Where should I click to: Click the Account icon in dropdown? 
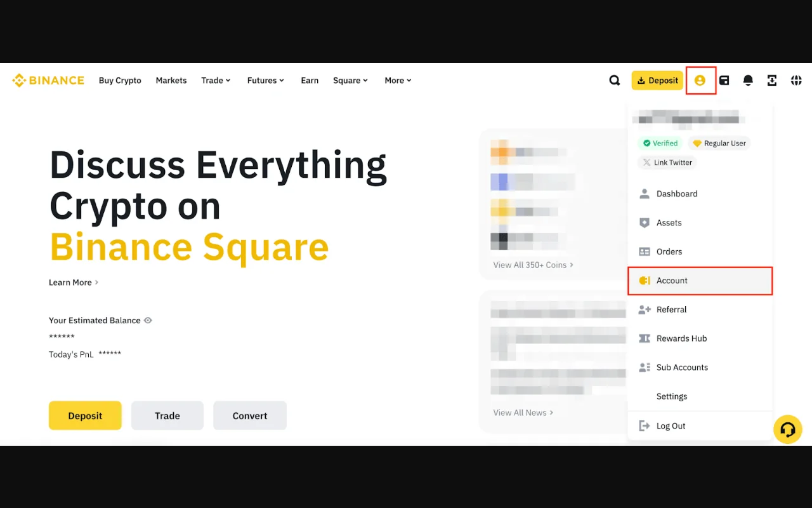coord(645,281)
